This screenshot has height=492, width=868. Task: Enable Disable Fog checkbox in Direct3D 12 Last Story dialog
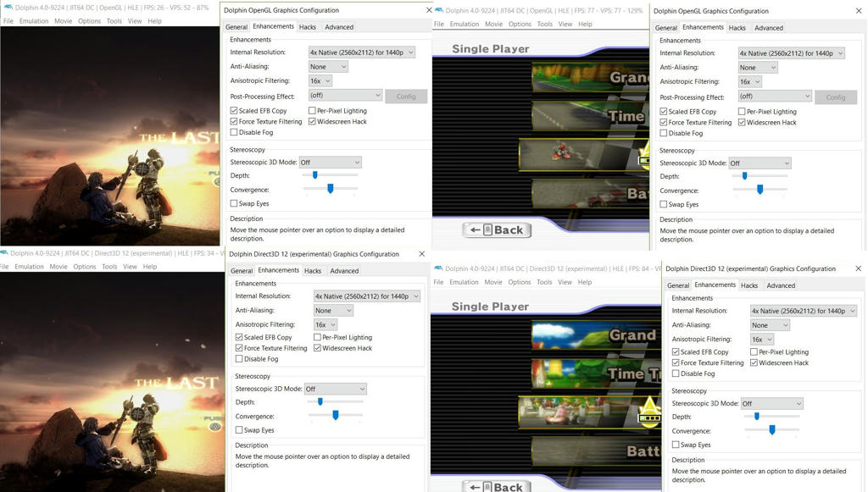pos(240,359)
